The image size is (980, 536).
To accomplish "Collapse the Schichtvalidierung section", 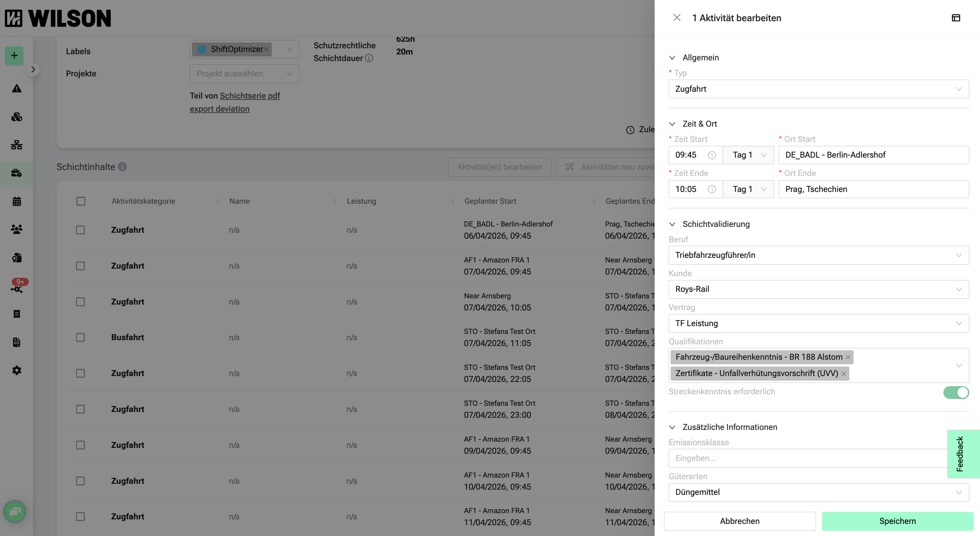I will (x=672, y=224).
